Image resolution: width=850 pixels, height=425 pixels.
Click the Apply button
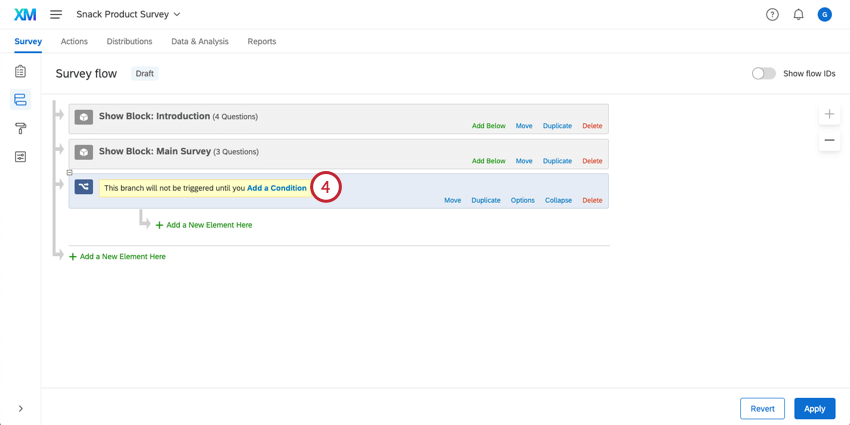[x=815, y=409]
